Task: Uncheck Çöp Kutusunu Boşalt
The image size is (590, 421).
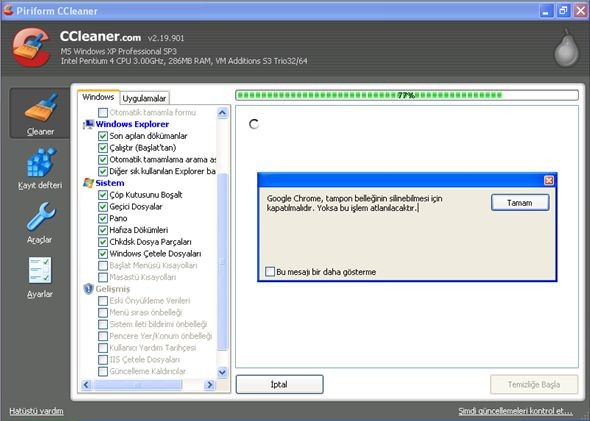Action: [102, 195]
